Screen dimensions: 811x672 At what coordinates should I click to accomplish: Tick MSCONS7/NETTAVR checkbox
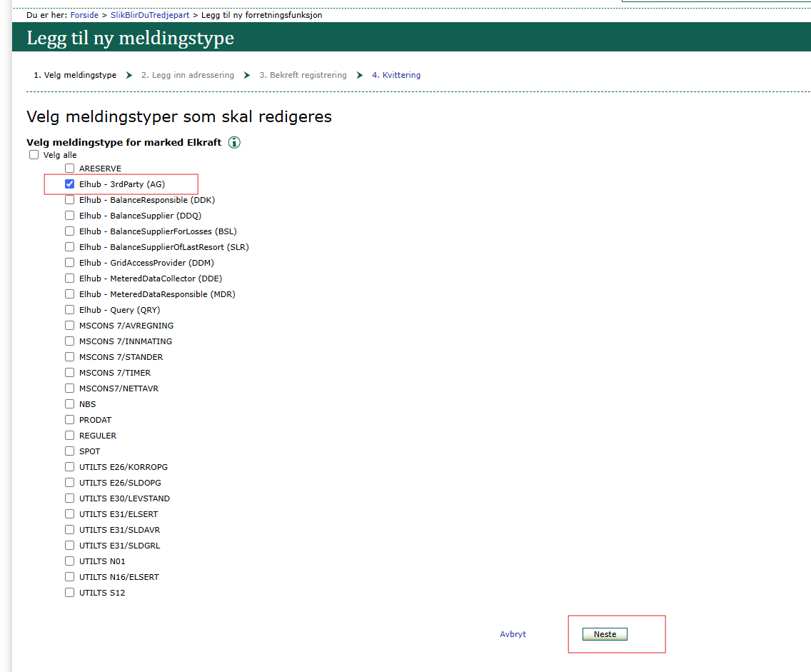(x=70, y=388)
